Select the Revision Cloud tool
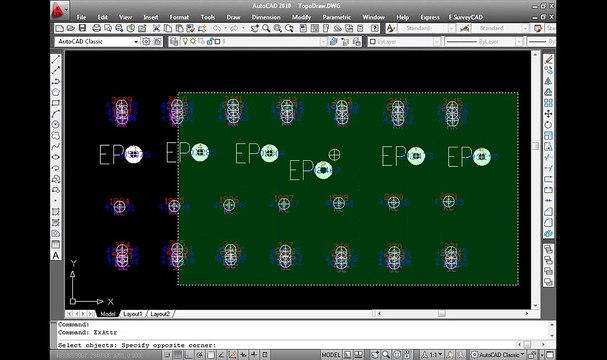The image size is (607, 360). (56, 135)
